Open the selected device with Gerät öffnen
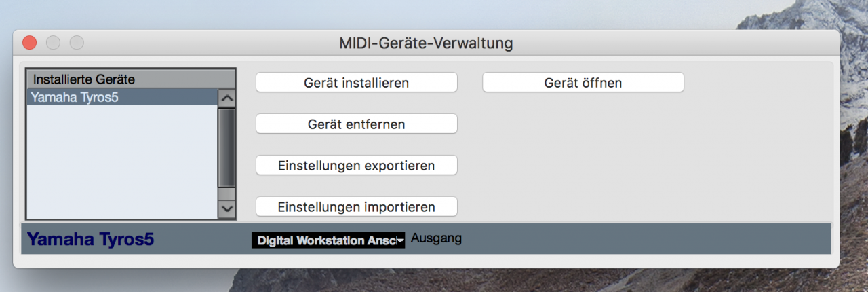Screen dimensions: 868x292 583,83
